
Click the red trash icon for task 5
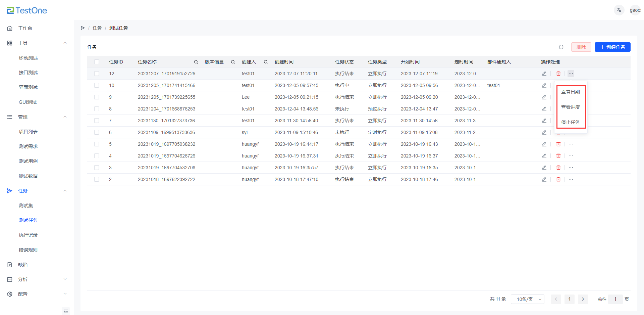558,144
